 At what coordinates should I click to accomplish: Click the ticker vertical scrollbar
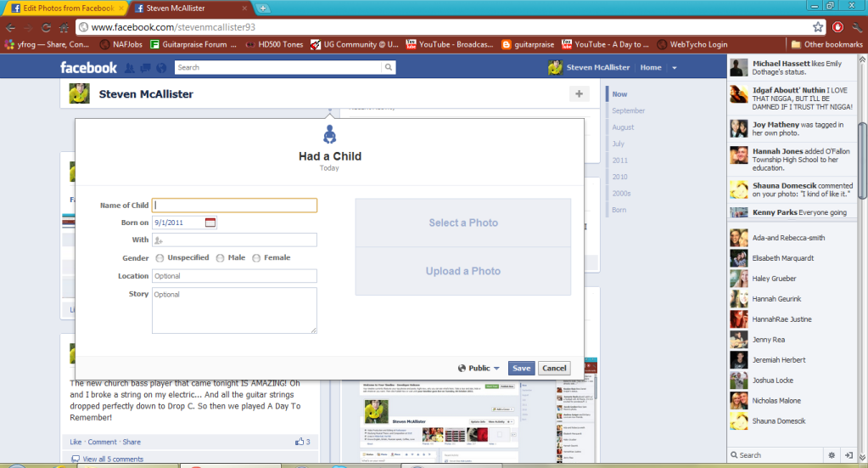coord(862,161)
